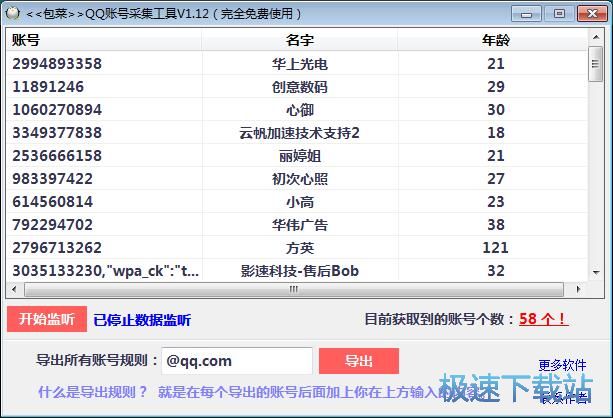Image resolution: width=613 pixels, height=418 pixels.
Task: Select account 2796713262
Action: pyautogui.click(x=57, y=248)
